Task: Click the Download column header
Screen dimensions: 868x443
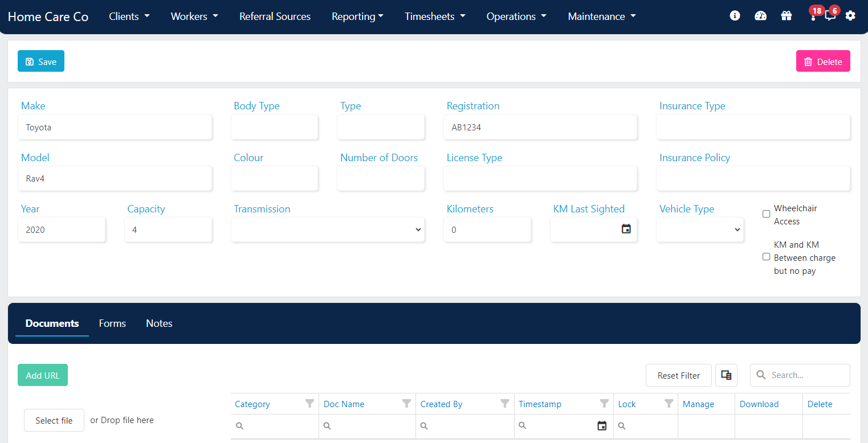Action: coord(759,404)
